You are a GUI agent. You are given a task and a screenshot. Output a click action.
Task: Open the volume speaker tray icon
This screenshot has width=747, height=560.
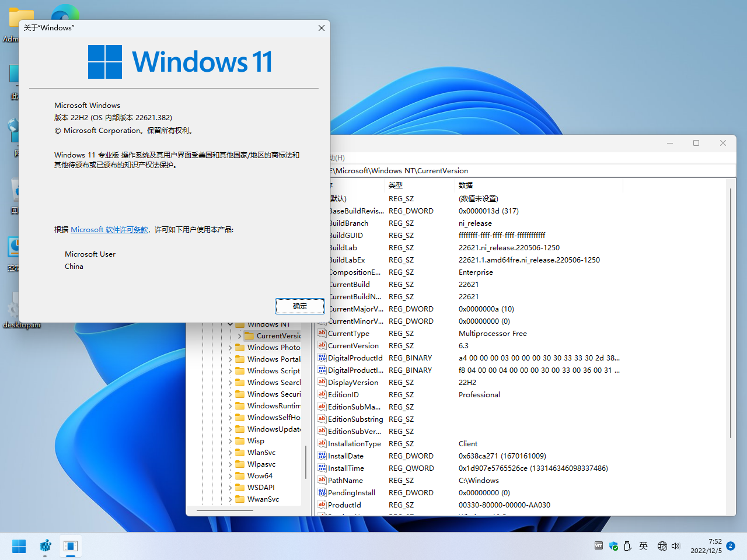click(676, 546)
